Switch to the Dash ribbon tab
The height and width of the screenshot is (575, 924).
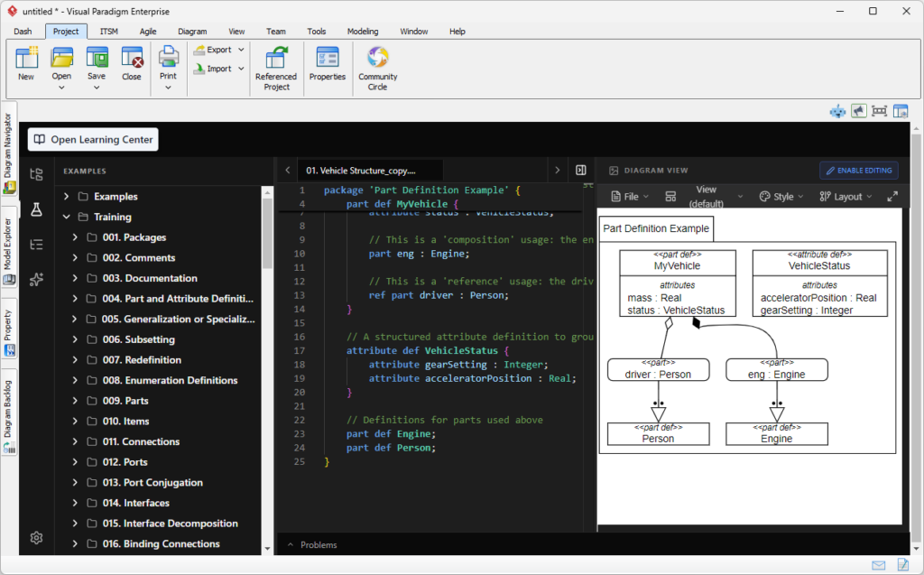pos(23,32)
